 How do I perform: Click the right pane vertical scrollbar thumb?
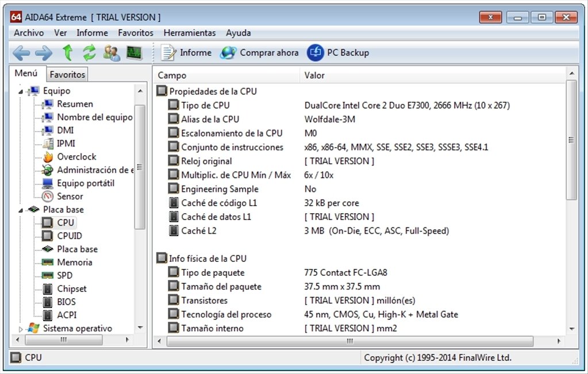point(571,140)
